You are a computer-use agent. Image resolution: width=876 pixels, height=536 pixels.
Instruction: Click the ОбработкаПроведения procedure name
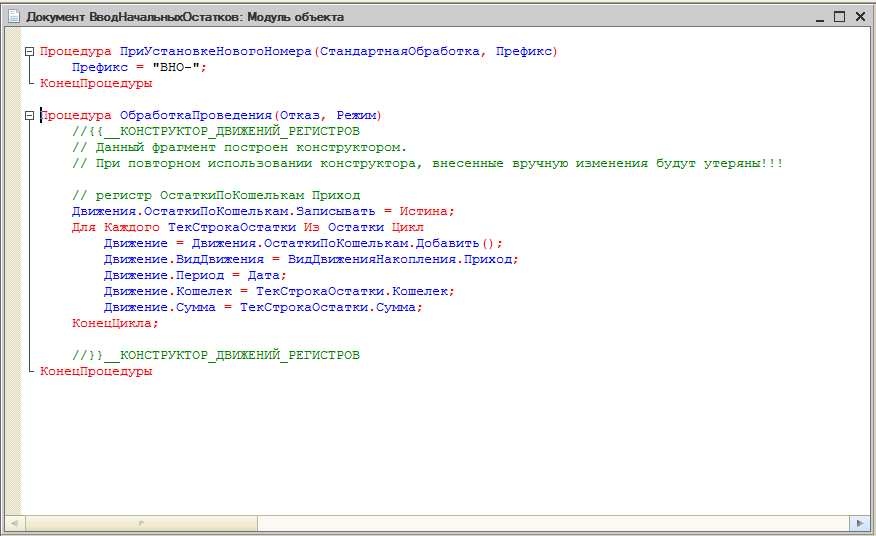(196, 116)
